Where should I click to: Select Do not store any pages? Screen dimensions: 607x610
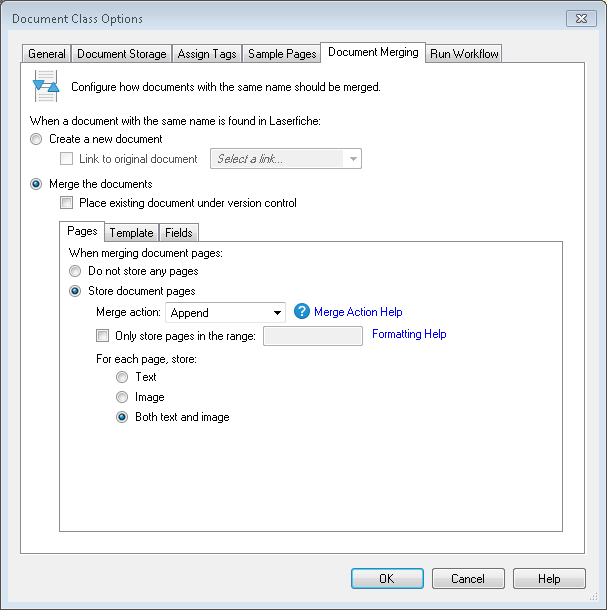tap(75, 271)
